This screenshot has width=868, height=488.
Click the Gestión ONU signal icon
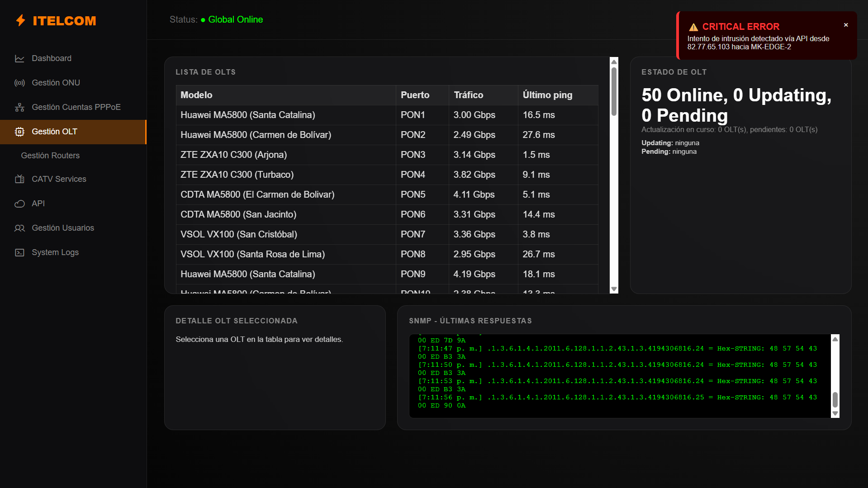click(19, 83)
